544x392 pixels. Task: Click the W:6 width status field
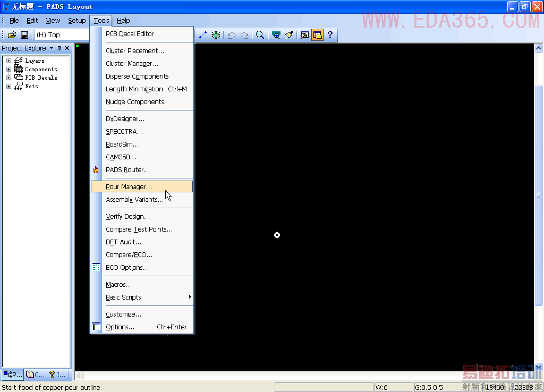point(394,387)
